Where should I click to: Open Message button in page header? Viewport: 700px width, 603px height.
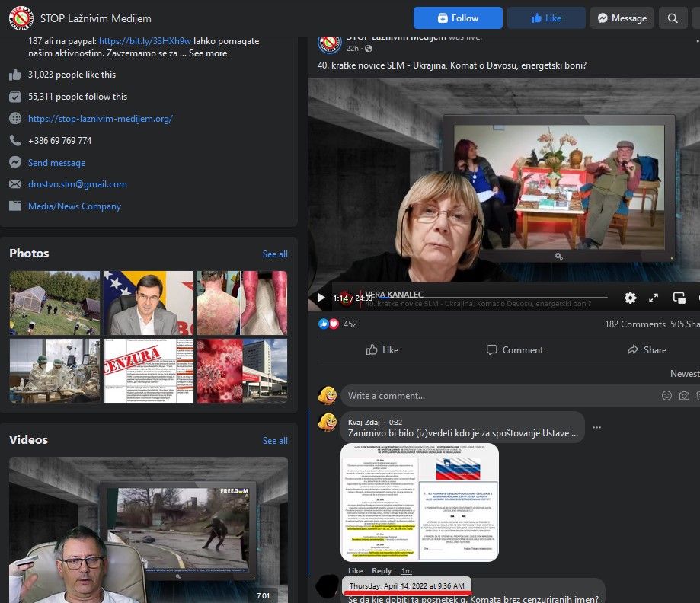pyautogui.click(x=622, y=18)
